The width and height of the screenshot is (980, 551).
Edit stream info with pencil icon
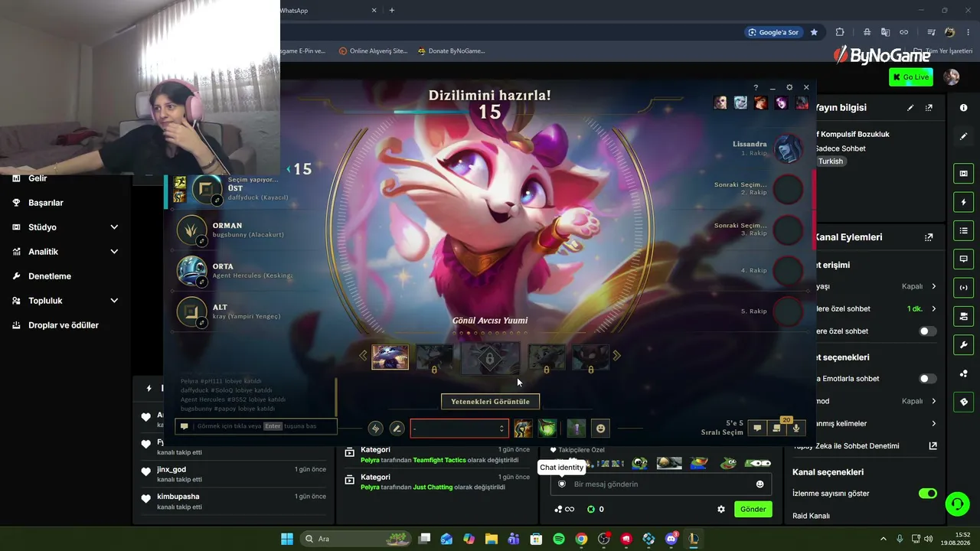[910, 108]
